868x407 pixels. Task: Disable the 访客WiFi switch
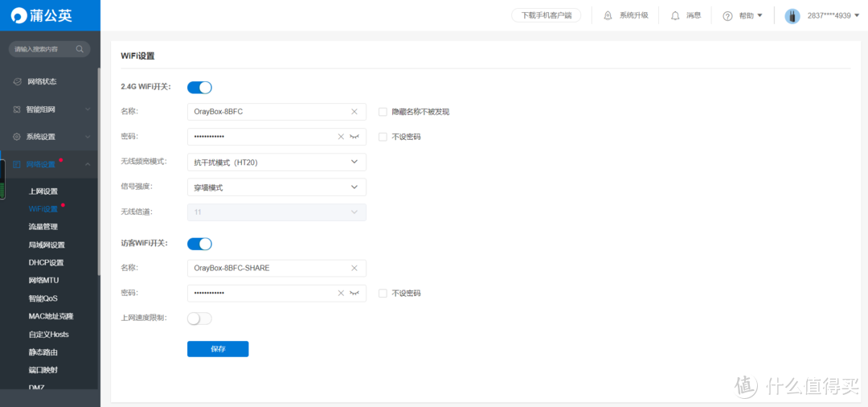click(199, 244)
